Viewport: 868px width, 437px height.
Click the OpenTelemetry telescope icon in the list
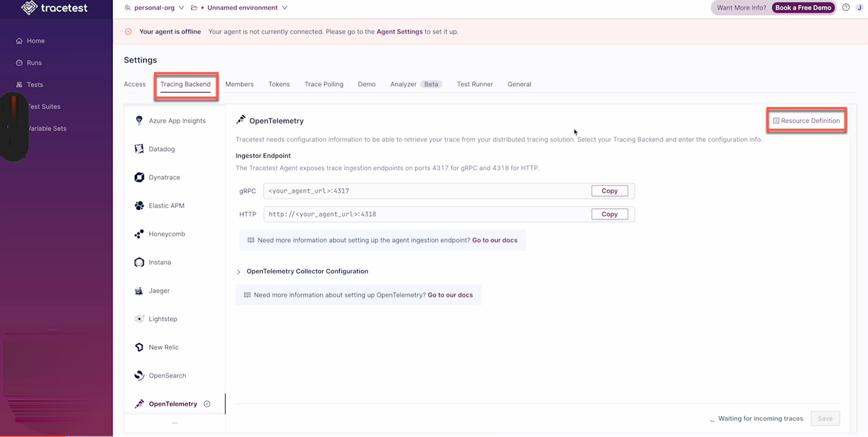pyautogui.click(x=139, y=404)
